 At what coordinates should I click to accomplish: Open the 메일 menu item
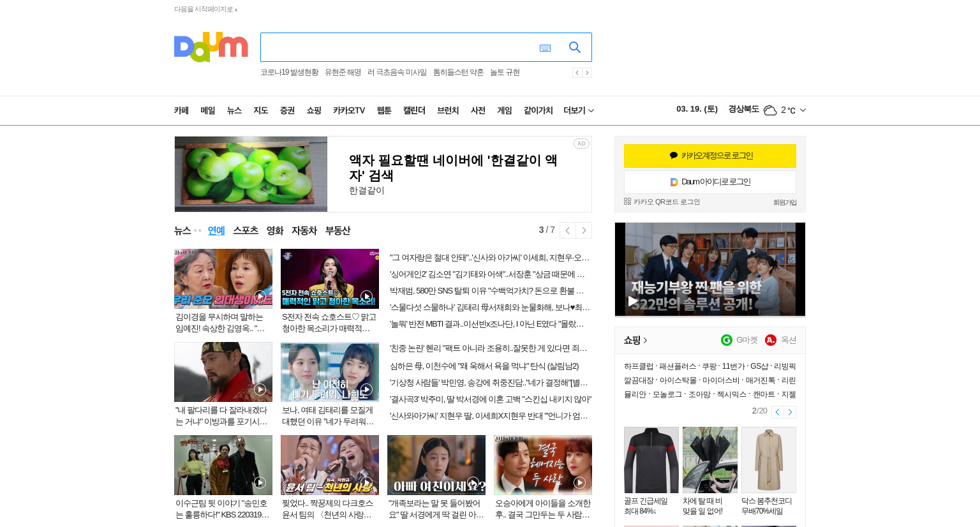coord(208,110)
